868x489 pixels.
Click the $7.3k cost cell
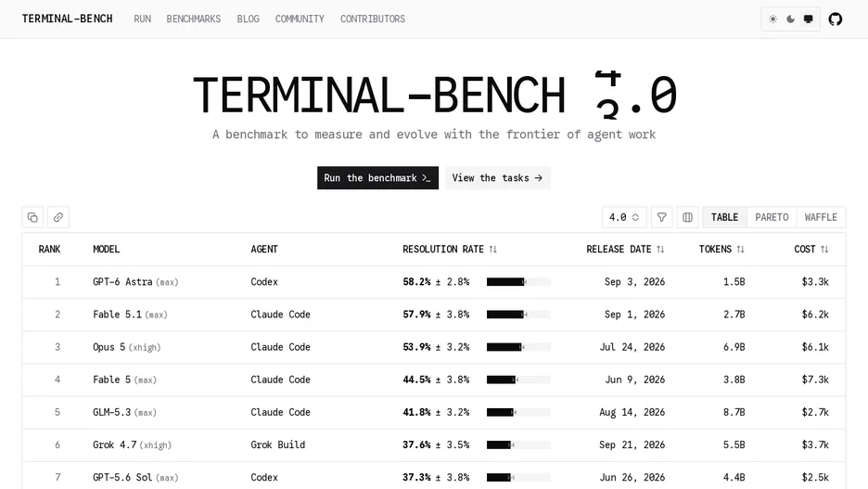[x=815, y=380]
